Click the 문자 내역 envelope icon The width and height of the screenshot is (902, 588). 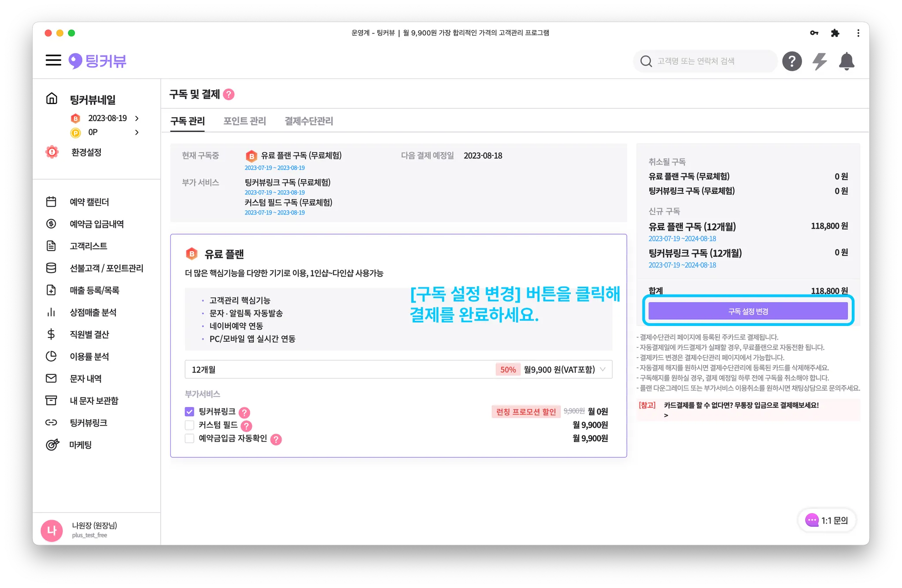point(52,378)
